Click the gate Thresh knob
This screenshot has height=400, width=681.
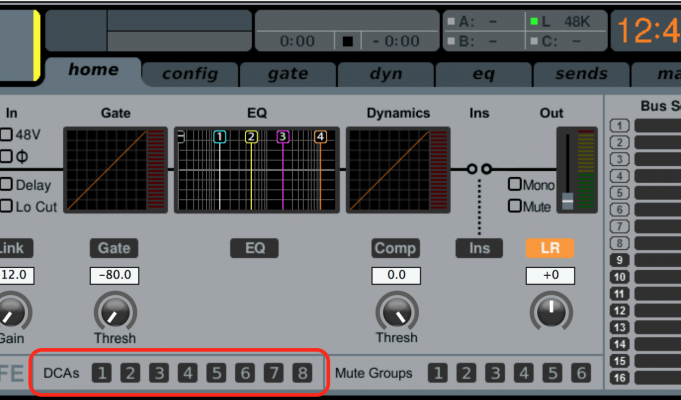click(115, 312)
